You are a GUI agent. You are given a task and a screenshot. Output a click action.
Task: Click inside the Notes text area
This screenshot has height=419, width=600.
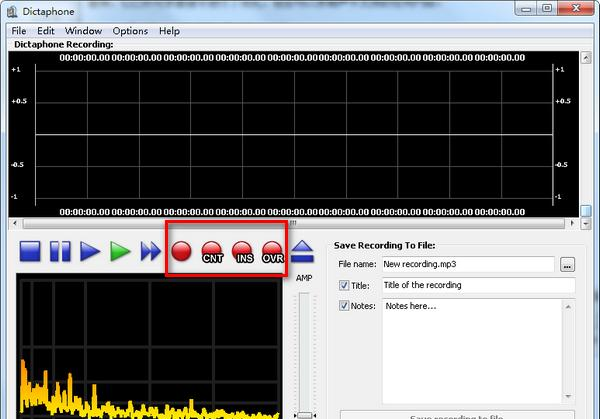tap(472, 351)
